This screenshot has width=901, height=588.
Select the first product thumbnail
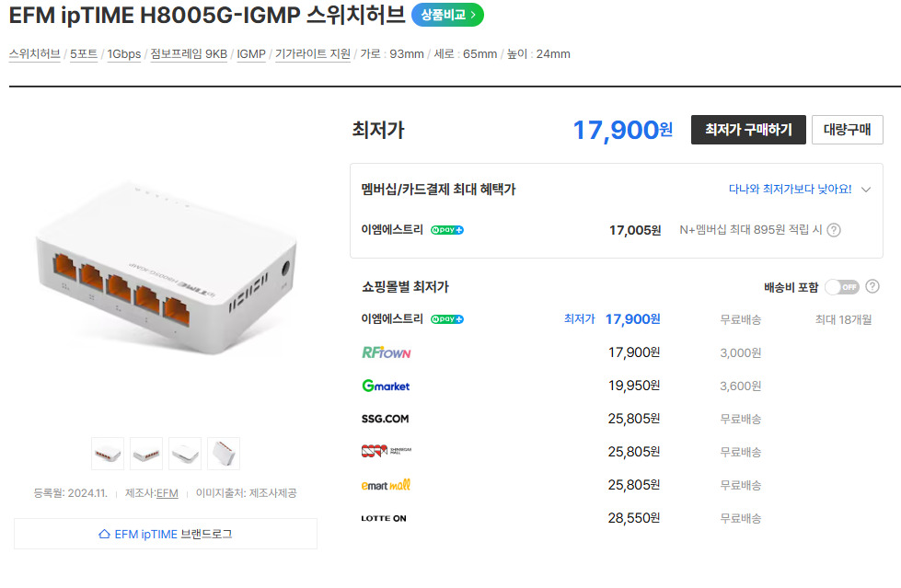point(108,454)
